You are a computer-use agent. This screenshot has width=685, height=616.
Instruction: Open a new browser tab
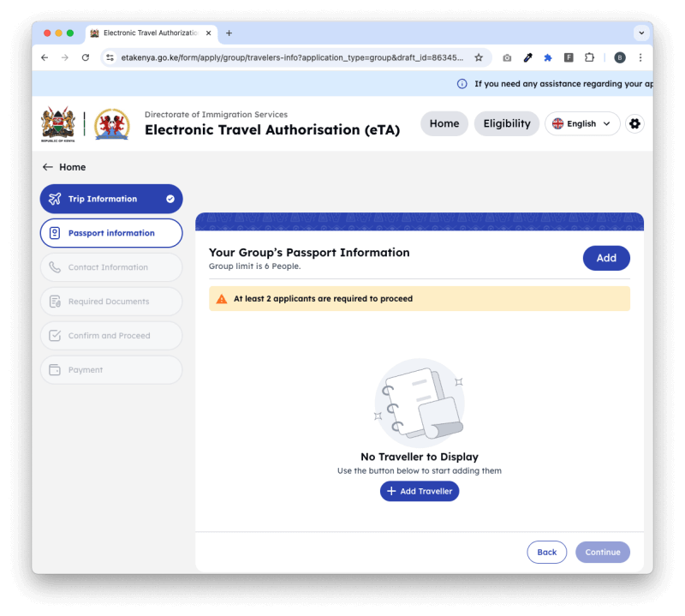(229, 33)
